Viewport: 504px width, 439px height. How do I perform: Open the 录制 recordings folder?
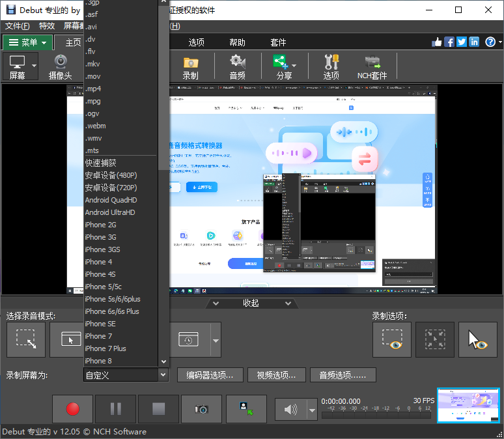tap(191, 66)
